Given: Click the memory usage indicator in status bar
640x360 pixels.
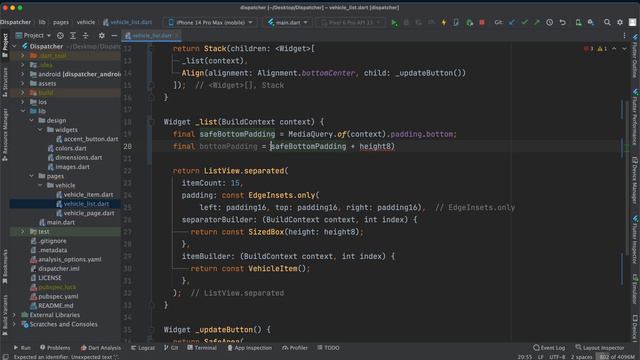Looking at the screenshot, I should [x=616, y=357].
